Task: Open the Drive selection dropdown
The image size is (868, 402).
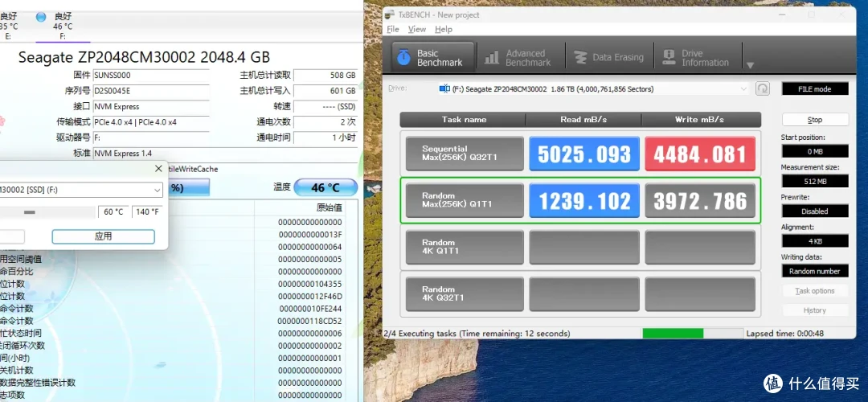Action: [594, 88]
